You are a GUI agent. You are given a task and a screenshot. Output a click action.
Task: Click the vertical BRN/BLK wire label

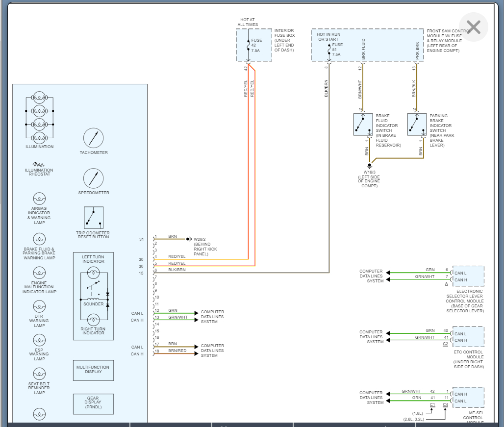click(x=414, y=89)
